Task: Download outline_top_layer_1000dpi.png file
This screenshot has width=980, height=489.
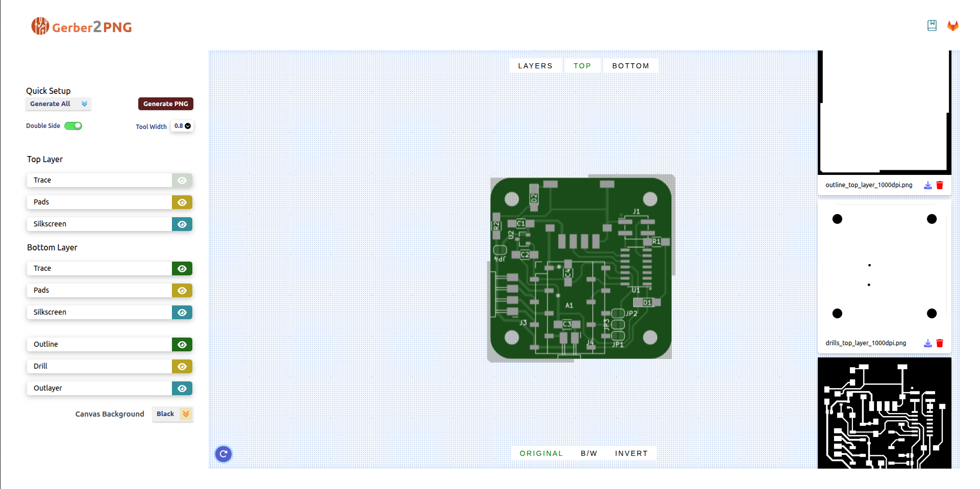Action: [927, 185]
